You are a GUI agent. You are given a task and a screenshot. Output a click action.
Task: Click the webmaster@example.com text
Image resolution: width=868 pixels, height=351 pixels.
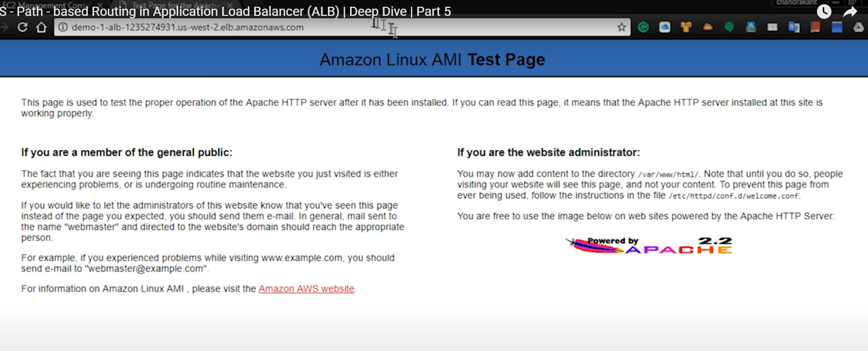(146, 269)
